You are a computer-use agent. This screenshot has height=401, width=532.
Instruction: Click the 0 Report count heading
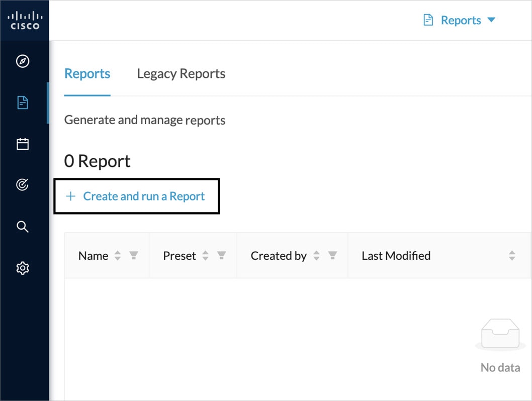click(97, 161)
